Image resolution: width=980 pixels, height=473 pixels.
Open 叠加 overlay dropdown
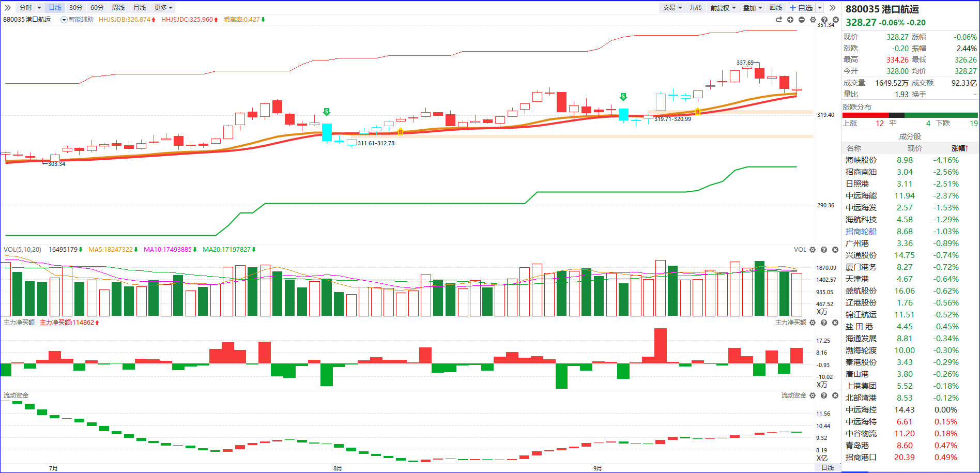[753, 8]
